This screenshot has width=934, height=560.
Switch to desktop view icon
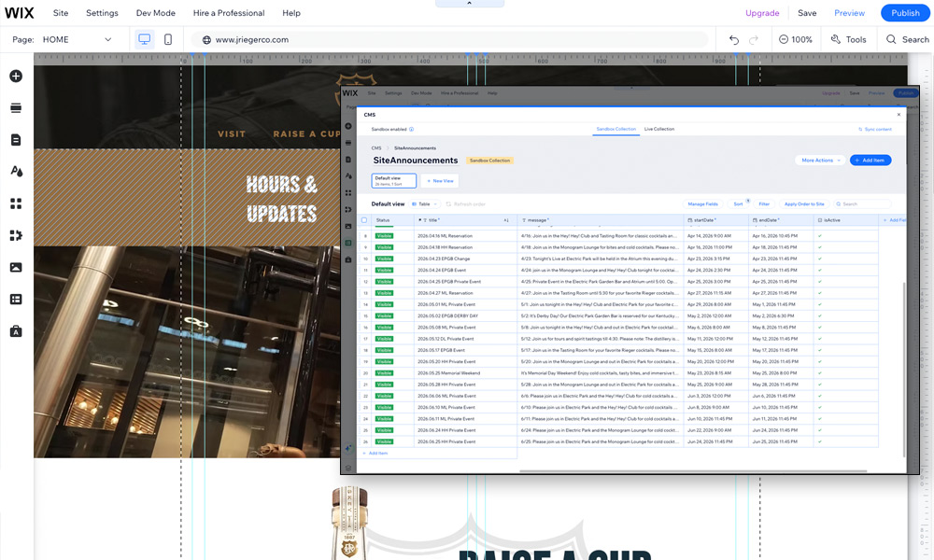click(144, 39)
